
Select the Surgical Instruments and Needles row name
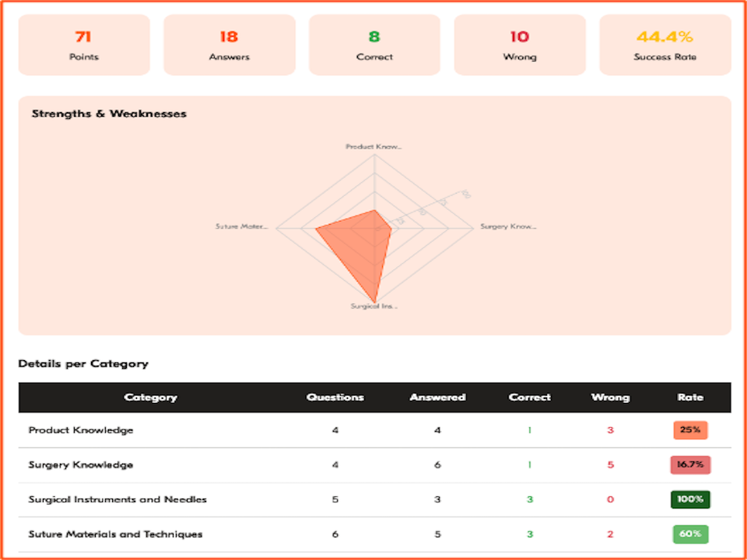point(117,499)
